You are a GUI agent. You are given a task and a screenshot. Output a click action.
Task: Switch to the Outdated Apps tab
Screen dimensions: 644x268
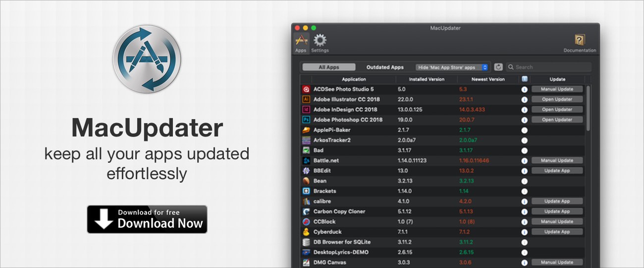385,67
